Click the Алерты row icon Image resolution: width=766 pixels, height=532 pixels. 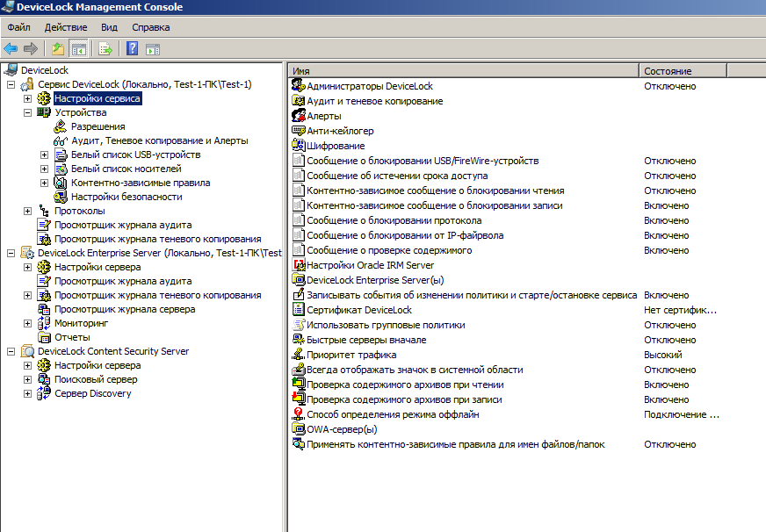pos(298,116)
